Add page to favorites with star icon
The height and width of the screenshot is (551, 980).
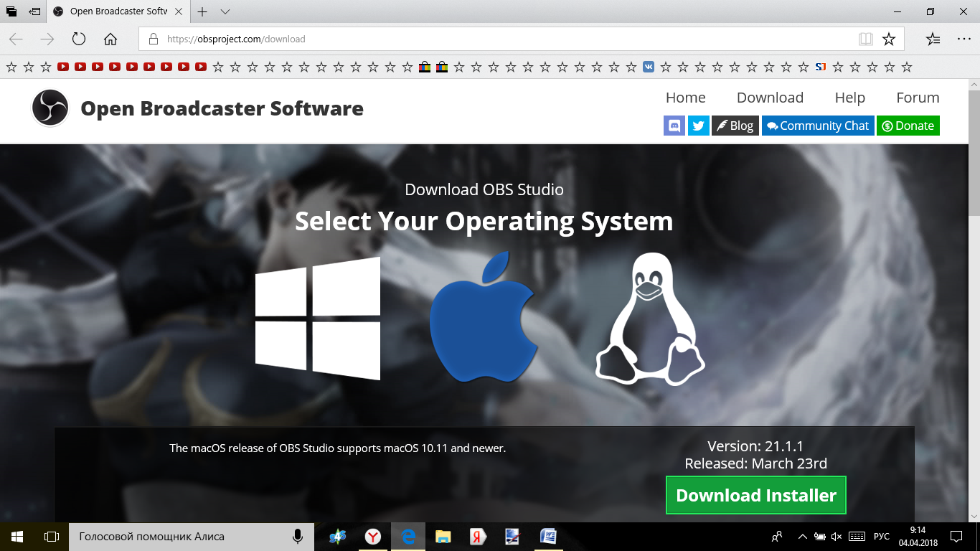tap(889, 39)
